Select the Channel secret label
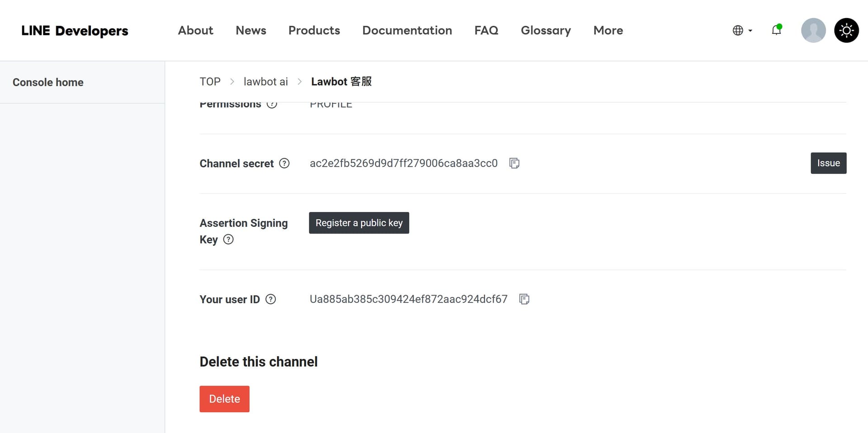868x433 pixels. (236, 164)
